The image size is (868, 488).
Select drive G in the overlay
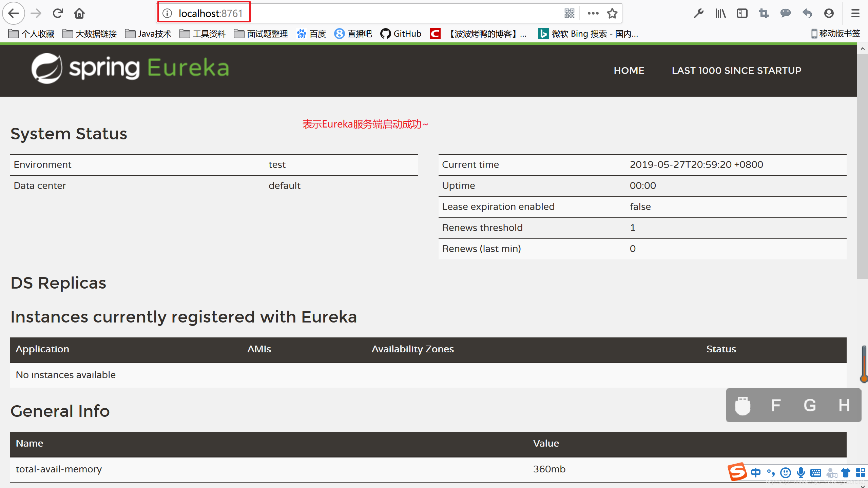[x=810, y=405]
